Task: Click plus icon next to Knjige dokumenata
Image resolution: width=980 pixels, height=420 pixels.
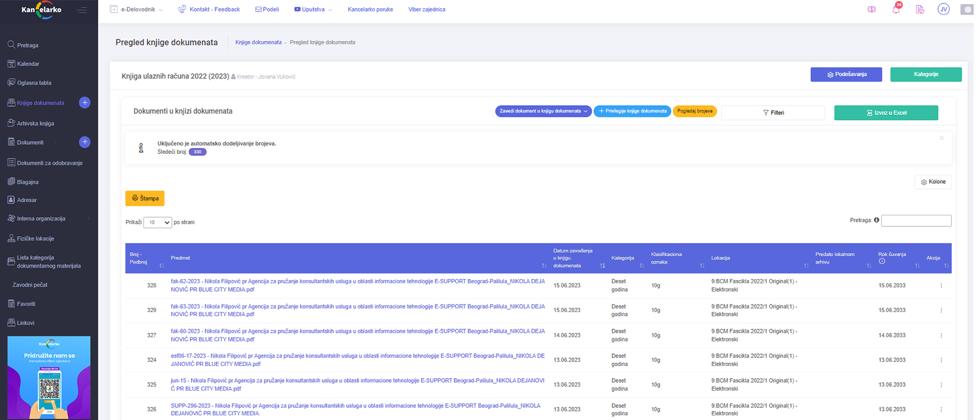Action: (x=85, y=103)
